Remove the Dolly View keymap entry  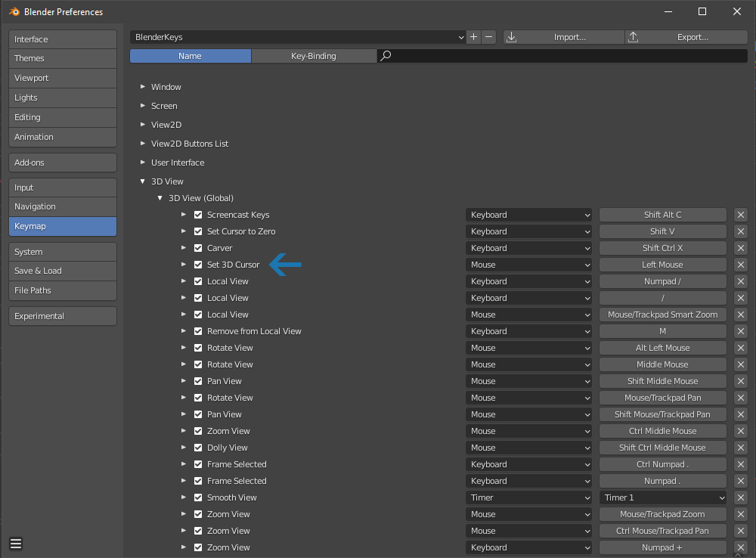pos(741,448)
